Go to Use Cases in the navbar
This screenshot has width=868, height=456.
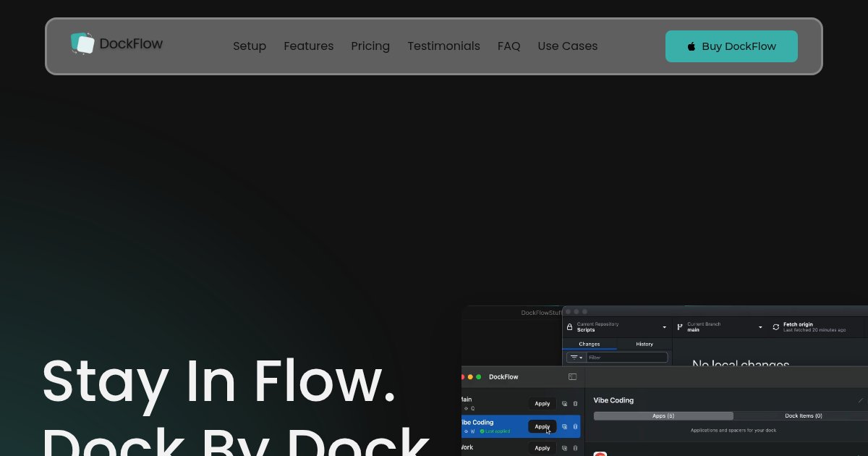point(568,46)
